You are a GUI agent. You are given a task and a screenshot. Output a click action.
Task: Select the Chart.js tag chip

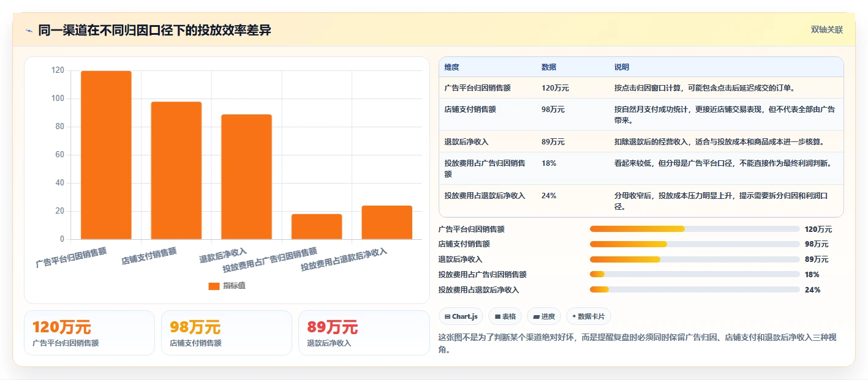[461, 316]
